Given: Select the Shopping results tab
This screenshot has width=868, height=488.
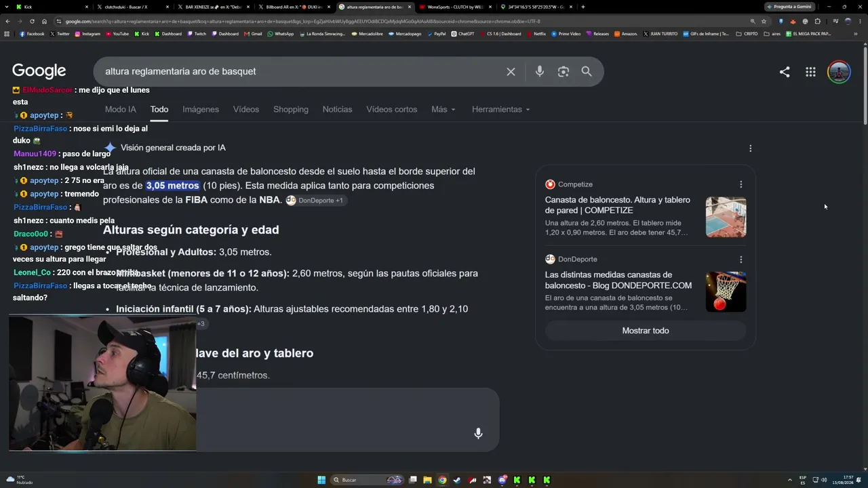Looking at the screenshot, I should 291,109.
